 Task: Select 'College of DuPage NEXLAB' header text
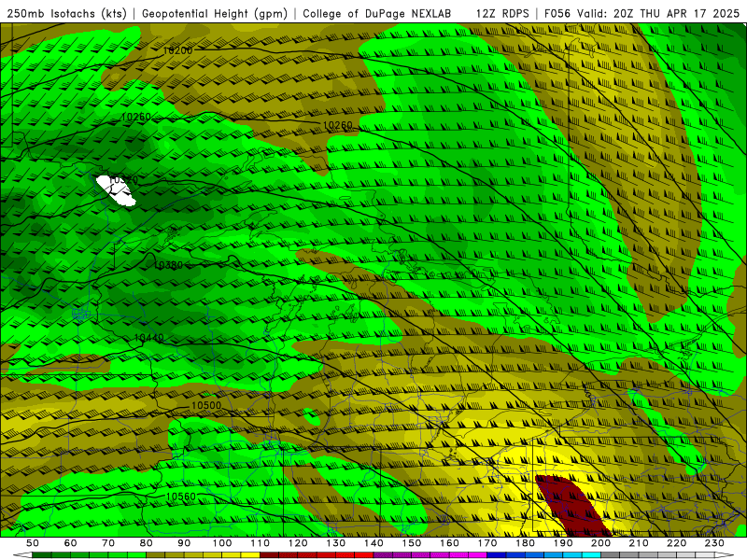point(377,13)
